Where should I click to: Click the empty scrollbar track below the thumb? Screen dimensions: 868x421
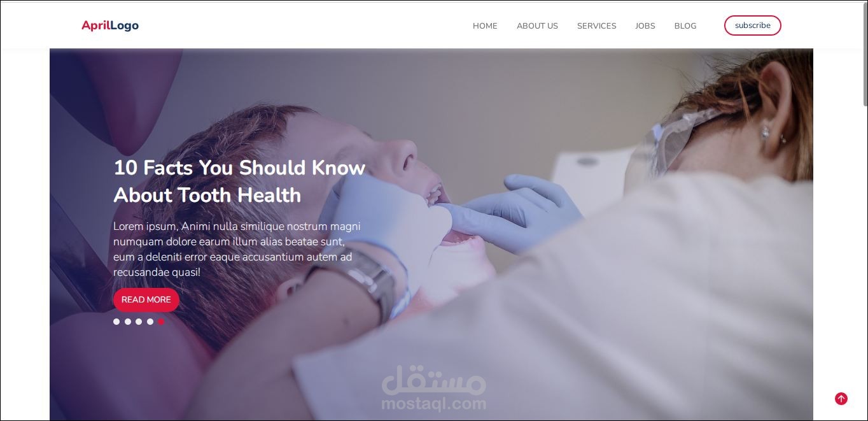pos(865,262)
